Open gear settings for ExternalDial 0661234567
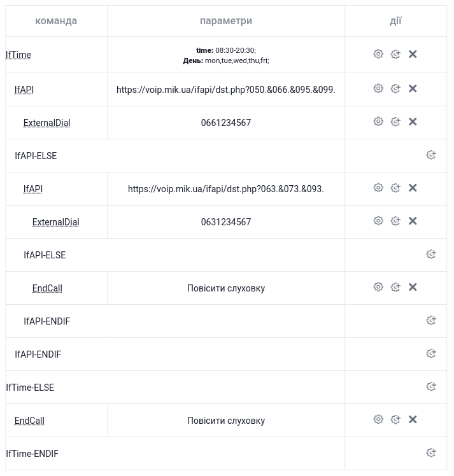The width and height of the screenshot is (454, 476). [x=378, y=122]
